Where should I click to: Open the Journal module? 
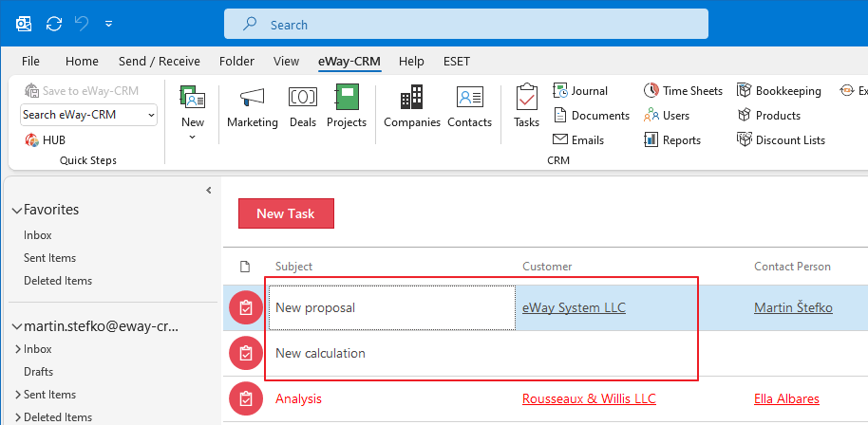point(580,91)
